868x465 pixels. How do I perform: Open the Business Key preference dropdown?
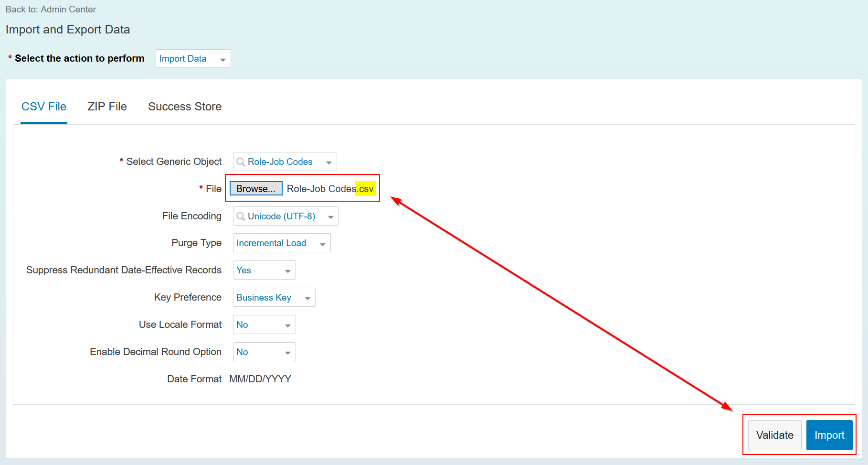pos(274,297)
